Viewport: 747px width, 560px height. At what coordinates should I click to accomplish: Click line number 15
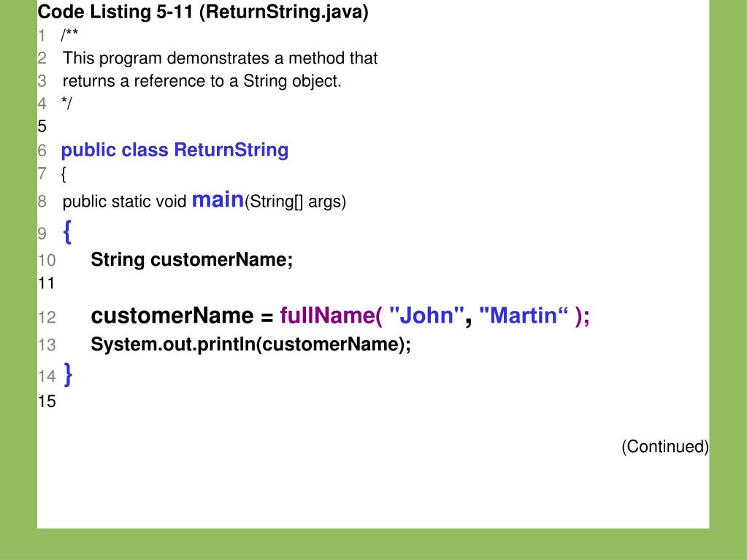(x=47, y=402)
